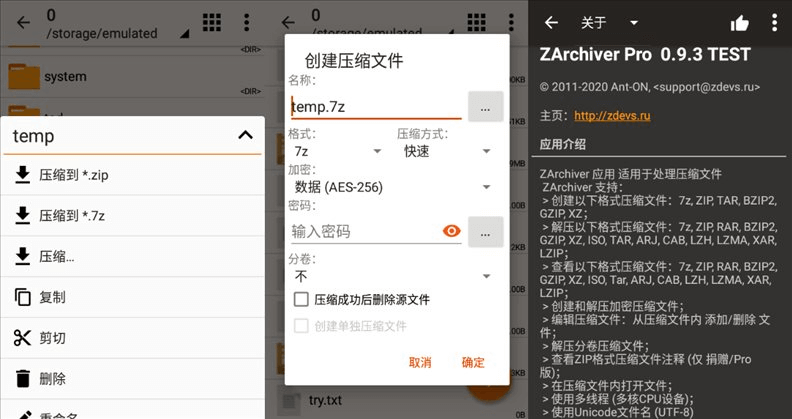Collapse the temp context menu chevron
Viewport: 792px width, 419px height.
245,136
